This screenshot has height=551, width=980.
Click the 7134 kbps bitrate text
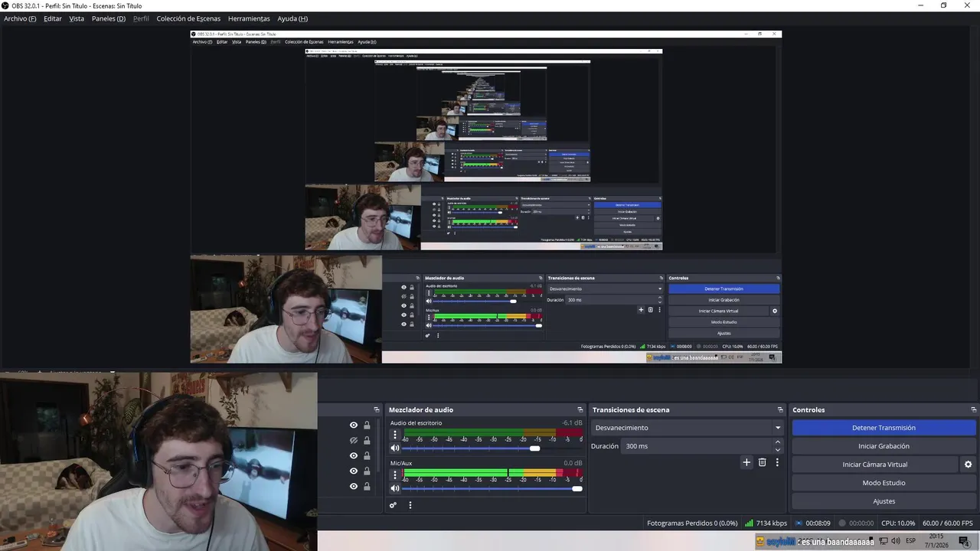click(x=772, y=523)
